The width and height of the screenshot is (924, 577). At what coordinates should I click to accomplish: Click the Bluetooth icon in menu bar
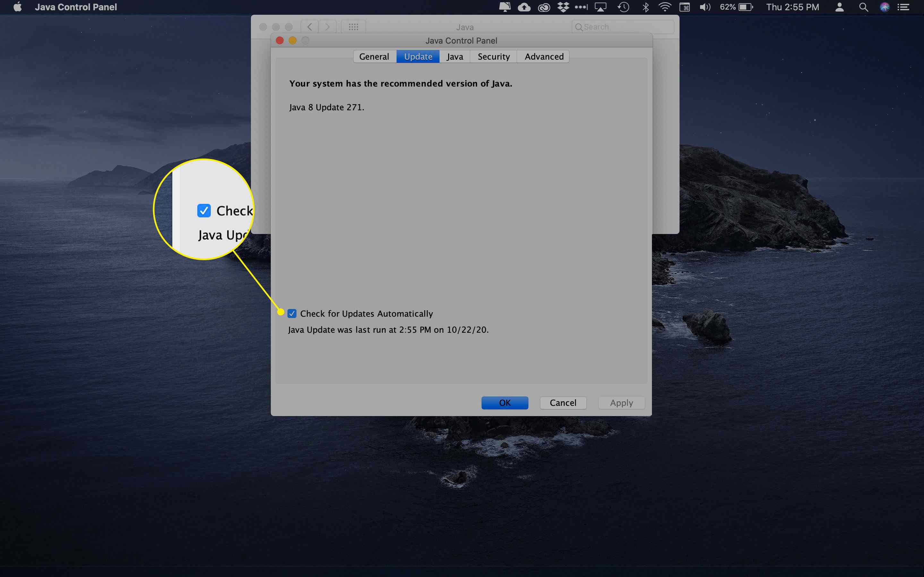point(645,7)
